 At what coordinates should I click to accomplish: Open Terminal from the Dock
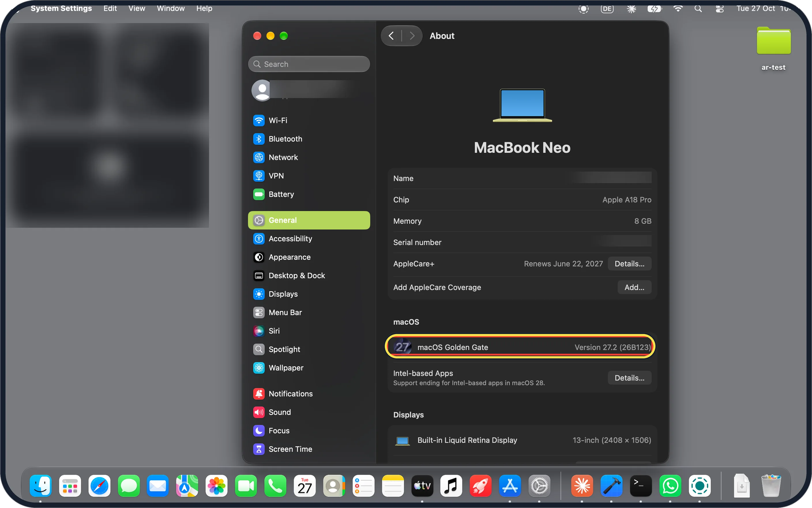click(641, 486)
